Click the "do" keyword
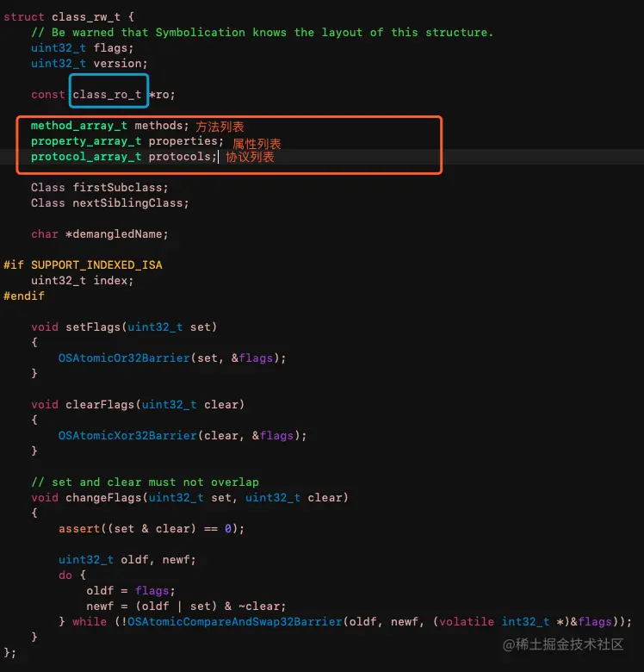 (x=65, y=576)
